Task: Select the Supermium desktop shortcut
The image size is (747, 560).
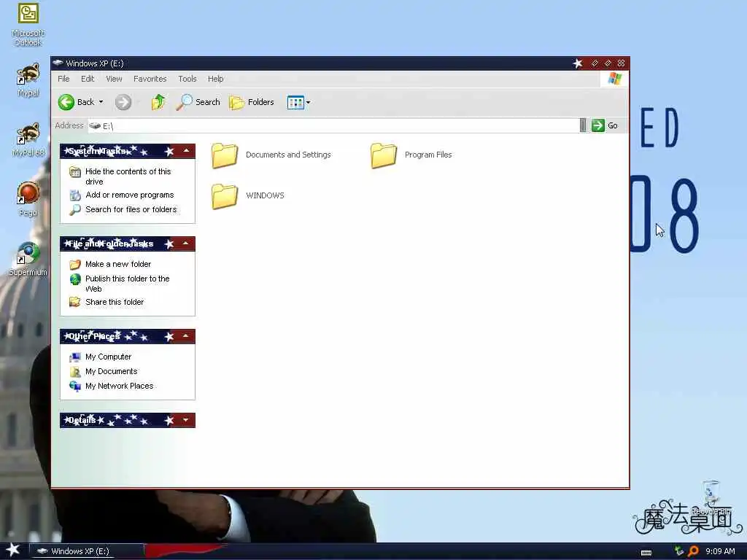Action: tap(28, 259)
